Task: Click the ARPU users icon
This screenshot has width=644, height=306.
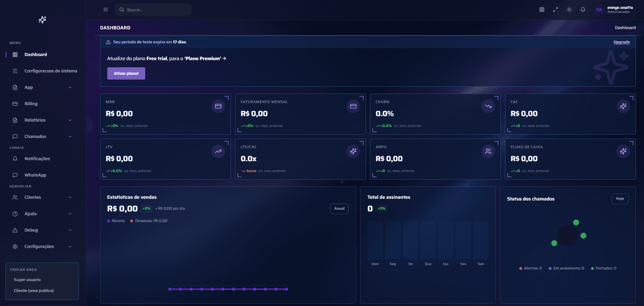Action: (488, 151)
